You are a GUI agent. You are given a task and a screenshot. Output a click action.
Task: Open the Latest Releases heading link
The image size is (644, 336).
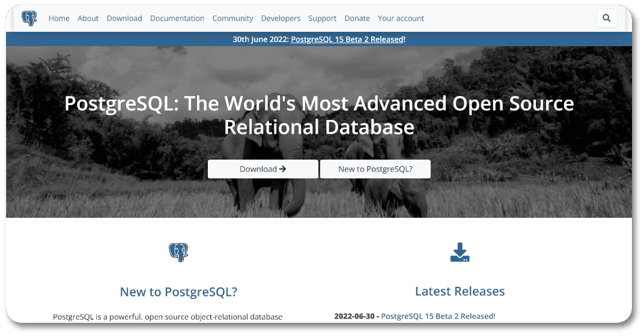460,291
